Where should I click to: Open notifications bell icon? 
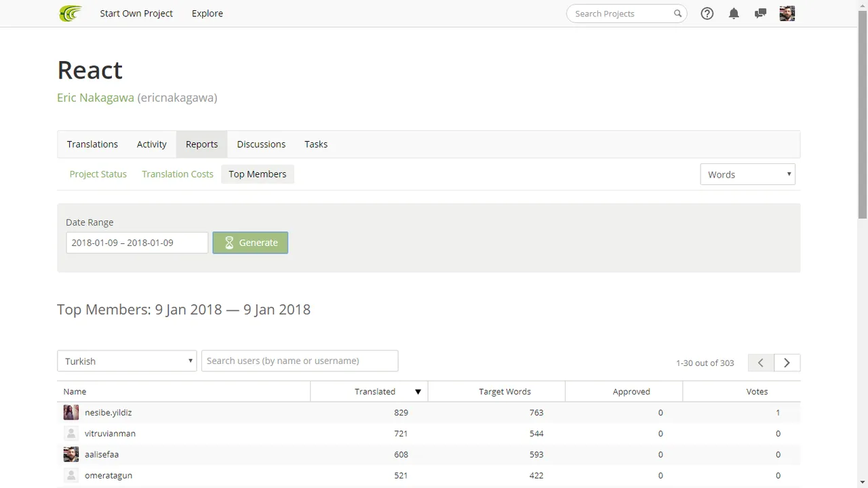pyautogui.click(x=734, y=14)
